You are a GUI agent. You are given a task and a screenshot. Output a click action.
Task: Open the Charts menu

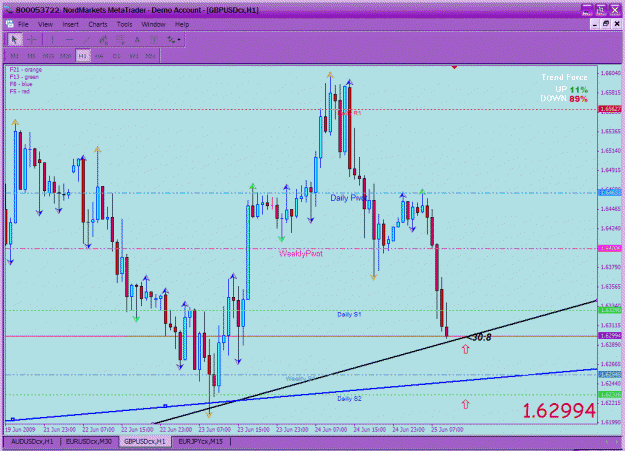click(x=98, y=24)
